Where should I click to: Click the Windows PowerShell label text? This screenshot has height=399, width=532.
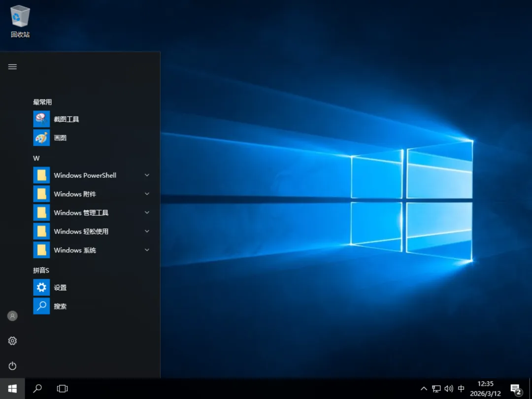point(85,175)
